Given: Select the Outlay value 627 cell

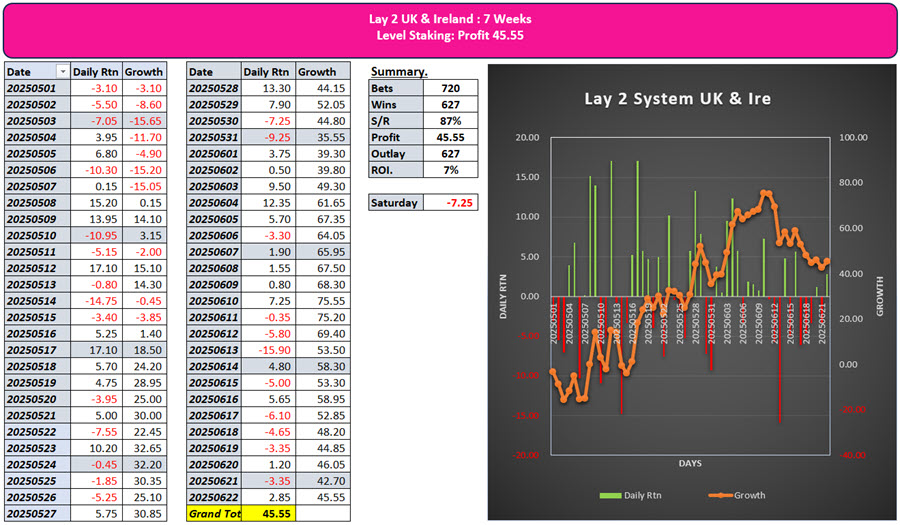Looking at the screenshot, I should [450, 153].
